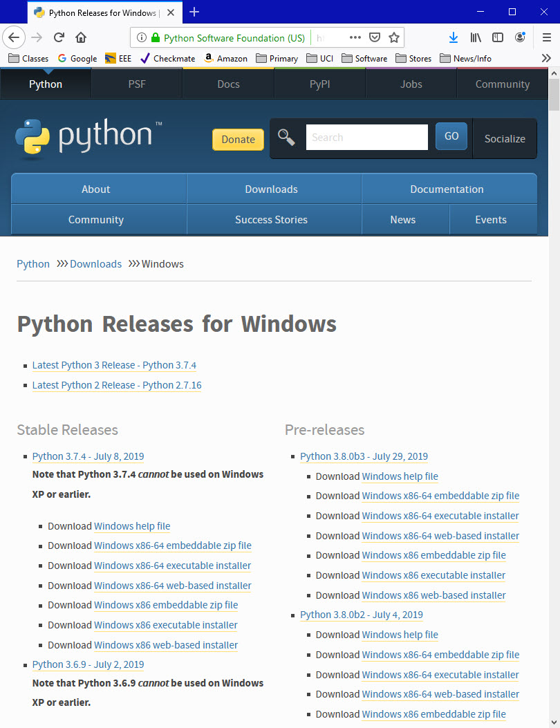Click the magnifying glass search icon
Image resolution: width=560 pixels, height=728 pixels.
[x=286, y=137]
